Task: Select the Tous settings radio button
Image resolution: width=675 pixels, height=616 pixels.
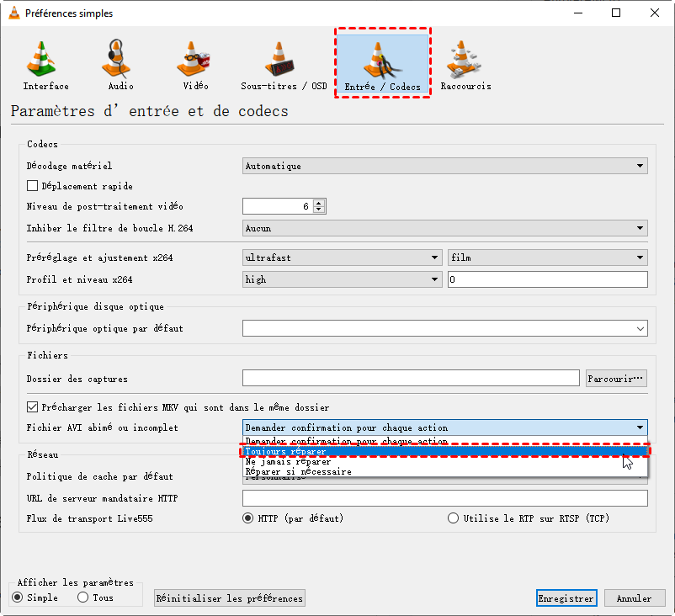Action: coord(83,597)
